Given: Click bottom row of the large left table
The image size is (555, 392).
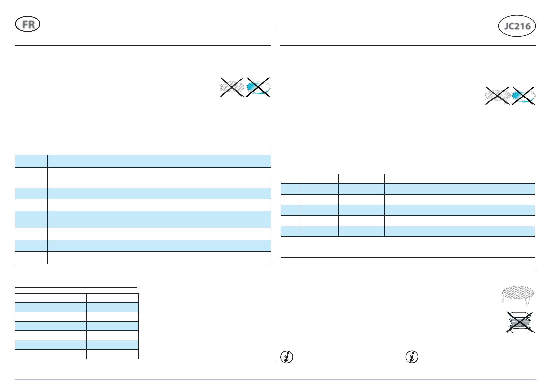Looking at the screenshot, I should click(x=159, y=258).
